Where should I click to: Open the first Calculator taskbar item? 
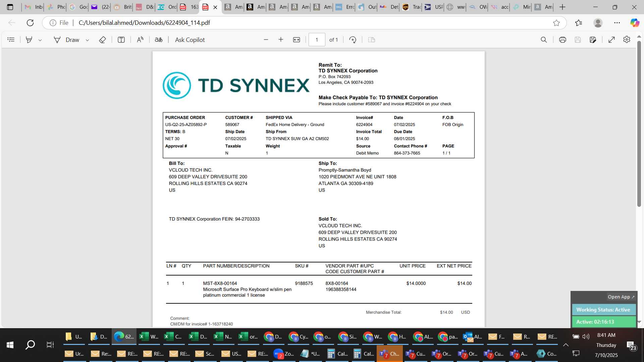click(337, 354)
